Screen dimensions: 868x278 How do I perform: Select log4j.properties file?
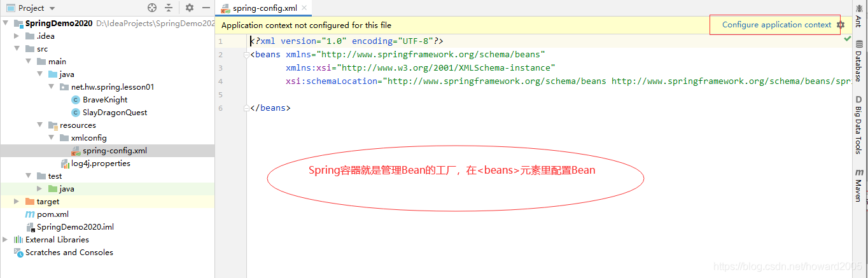coord(101,163)
